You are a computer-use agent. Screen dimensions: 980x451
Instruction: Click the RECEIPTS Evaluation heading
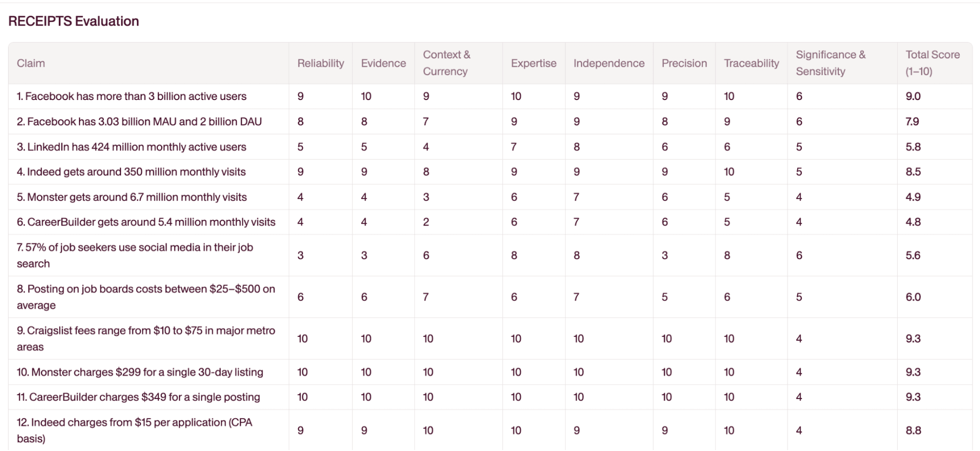74,21
